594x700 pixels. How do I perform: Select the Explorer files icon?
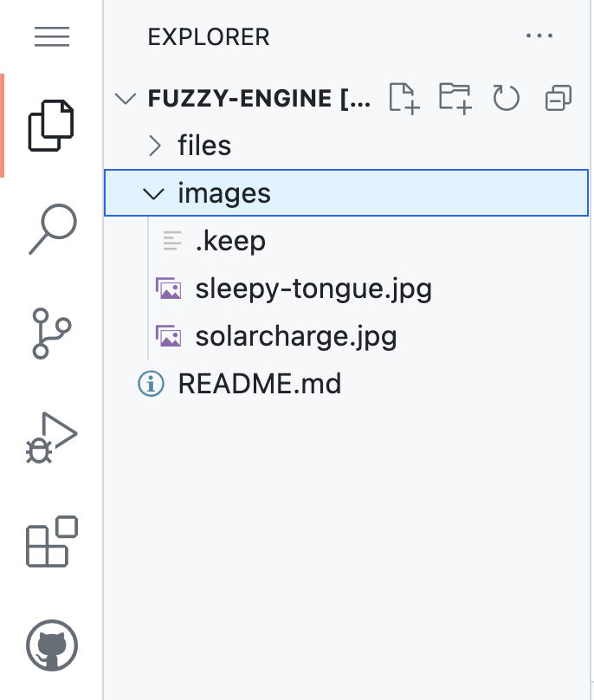coord(51,126)
